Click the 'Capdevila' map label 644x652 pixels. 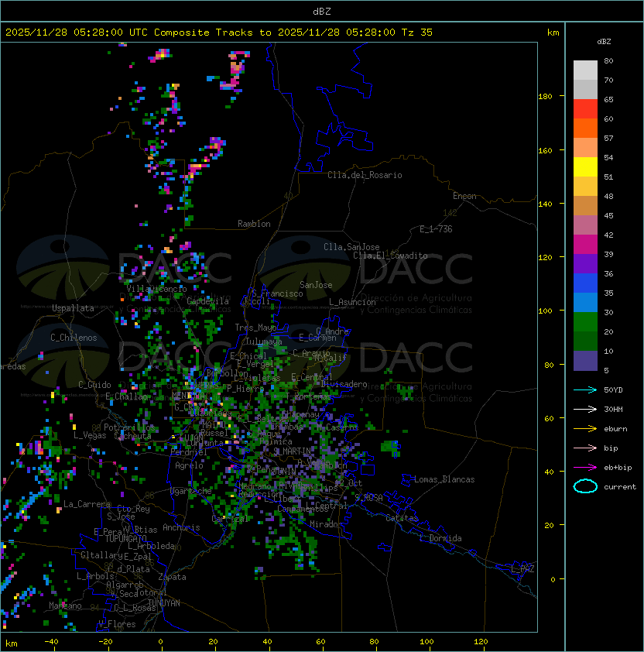tap(208, 301)
